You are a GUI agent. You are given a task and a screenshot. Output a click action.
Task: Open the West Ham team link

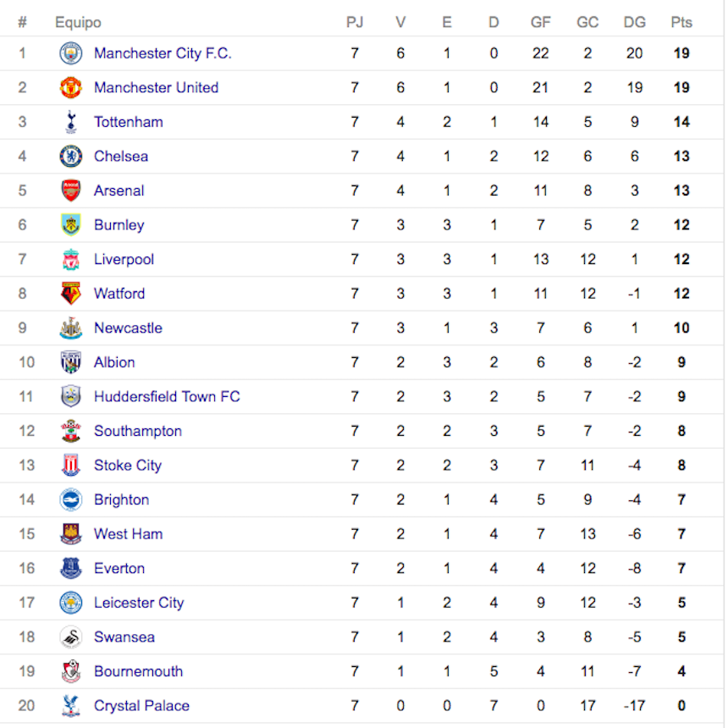click(129, 534)
